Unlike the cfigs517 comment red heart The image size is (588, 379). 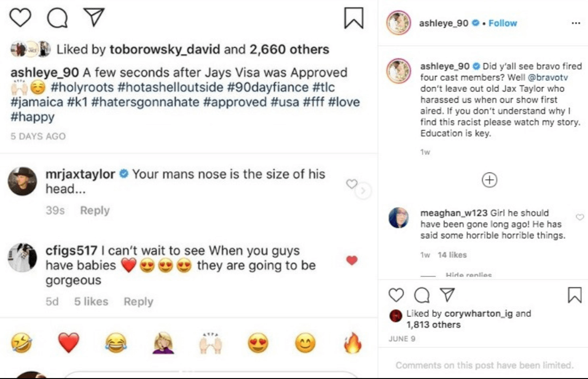point(352,260)
